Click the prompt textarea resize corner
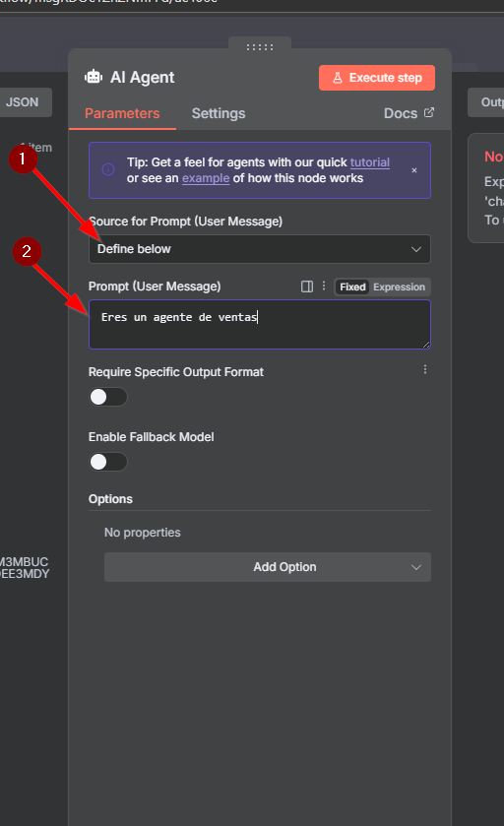 (x=426, y=344)
